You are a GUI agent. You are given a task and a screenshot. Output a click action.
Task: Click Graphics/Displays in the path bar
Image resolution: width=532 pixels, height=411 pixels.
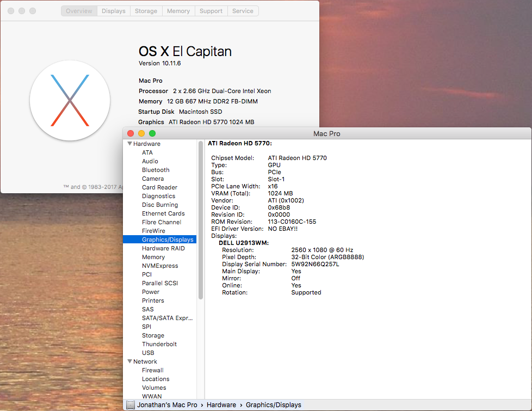coord(274,405)
